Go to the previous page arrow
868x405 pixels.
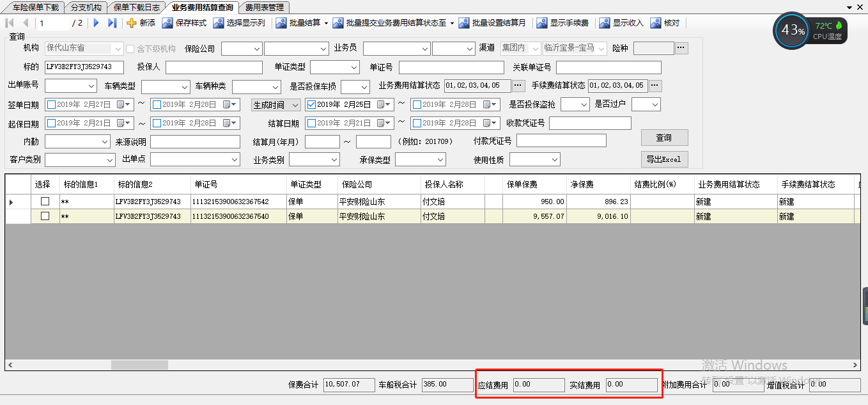pyautogui.click(x=25, y=23)
